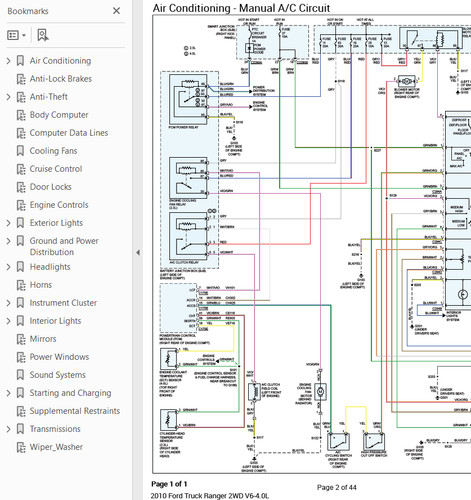Expand the Air Conditioning bookmark
Viewport: 471px width, 500px height.
[x=8, y=61]
